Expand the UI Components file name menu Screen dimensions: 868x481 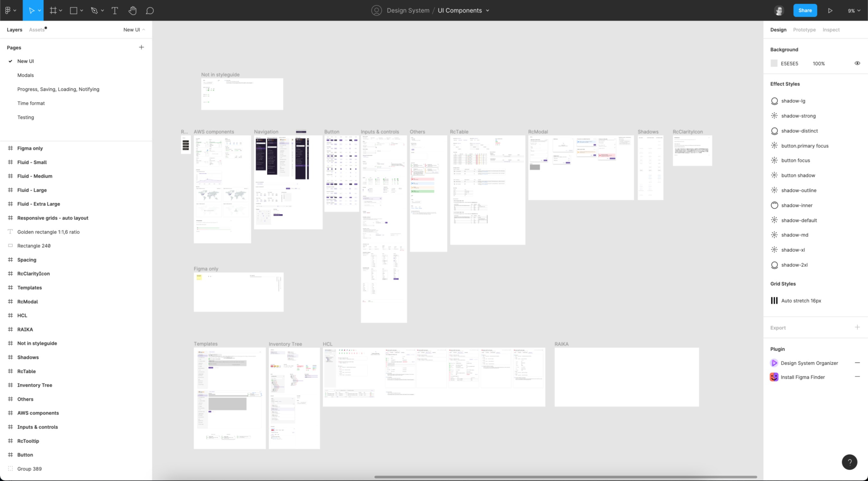coord(488,10)
